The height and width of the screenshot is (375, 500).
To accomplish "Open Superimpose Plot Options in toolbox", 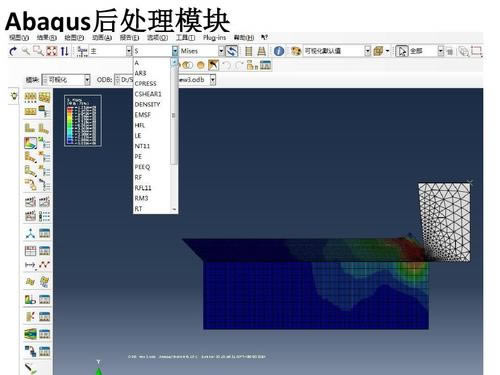I will [x=44, y=97].
